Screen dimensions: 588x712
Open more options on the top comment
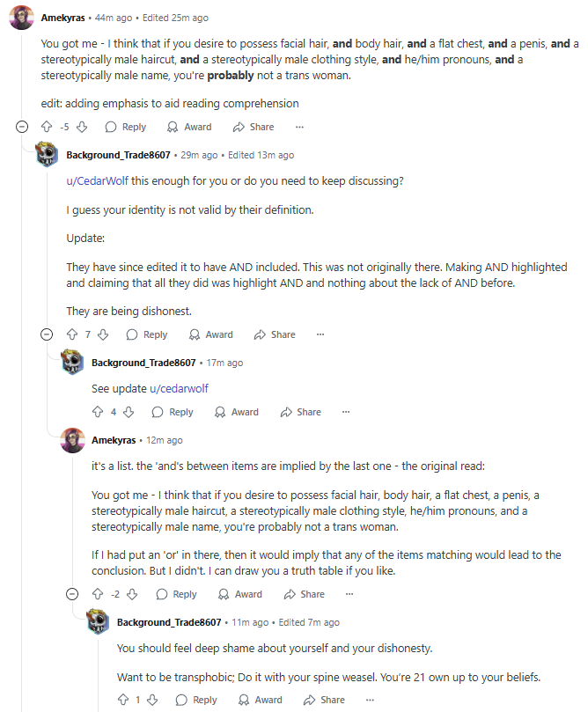(x=300, y=127)
